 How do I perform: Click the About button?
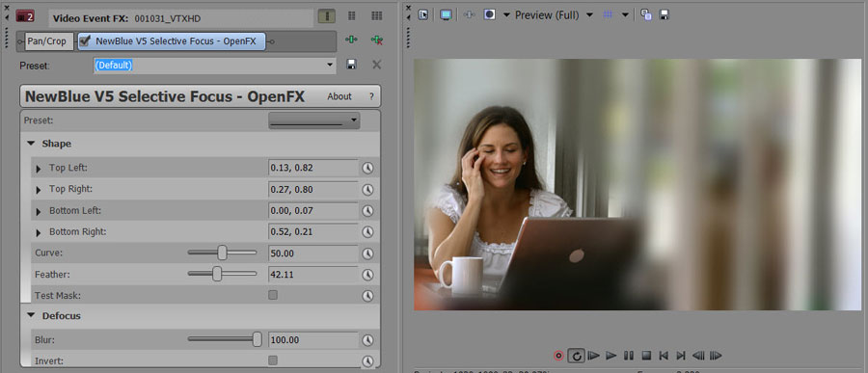tap(339, 96)
